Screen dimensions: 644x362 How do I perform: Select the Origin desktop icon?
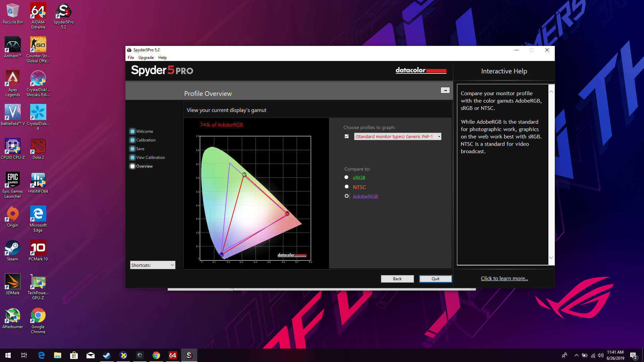(13, 217)
